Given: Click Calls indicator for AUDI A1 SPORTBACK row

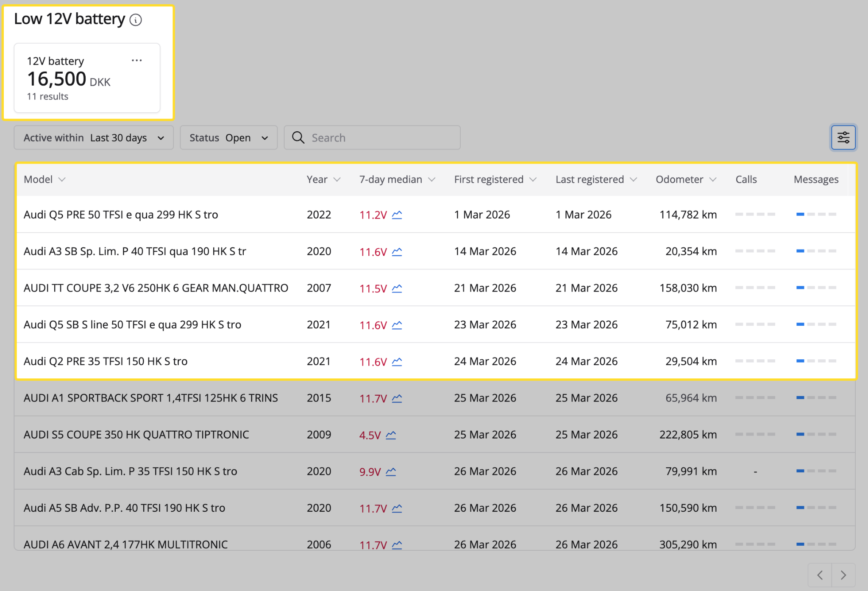Looking at the screenshot, I should (x=755, y=397).
